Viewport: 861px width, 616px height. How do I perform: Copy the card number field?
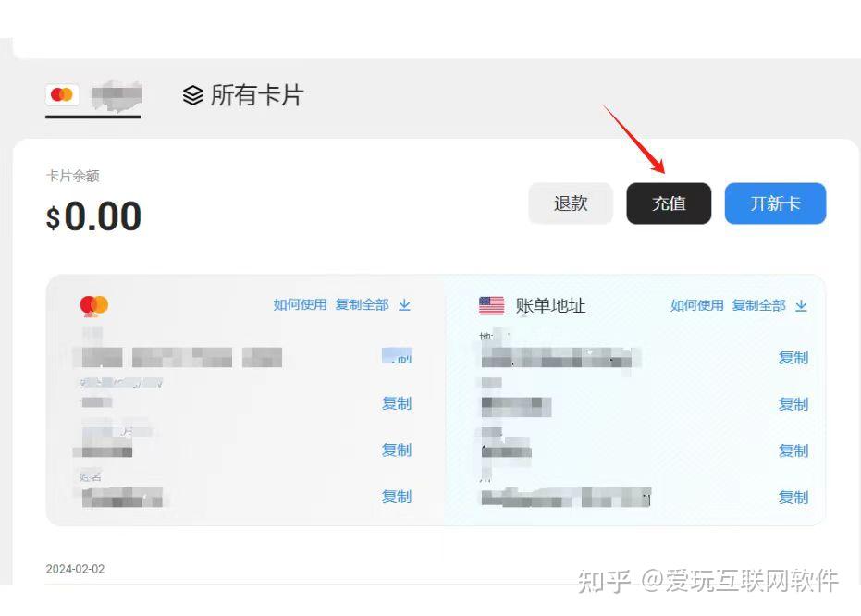point(397,357)
